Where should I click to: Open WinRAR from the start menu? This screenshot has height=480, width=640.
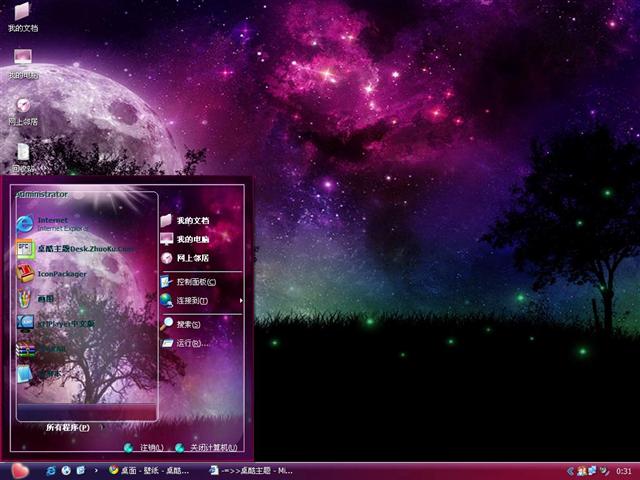click(x=50, y=349)
